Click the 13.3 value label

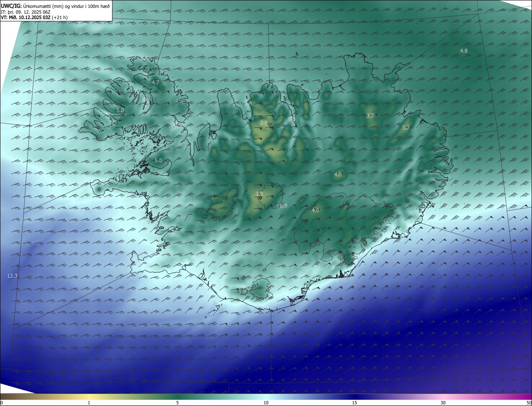pyautogui.click(x=12, y=276)
